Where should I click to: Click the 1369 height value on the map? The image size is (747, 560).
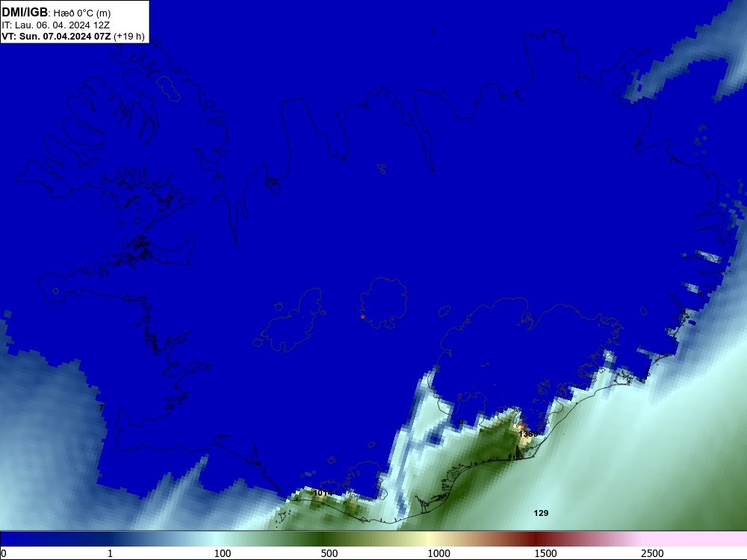point(528,434)
